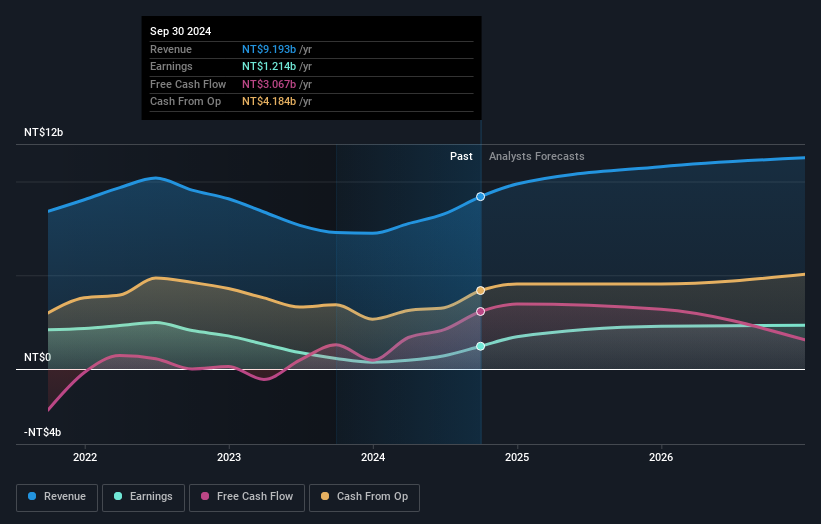Click the orange Cash From Op data point
821x524 pixels.
coord(480,291)
